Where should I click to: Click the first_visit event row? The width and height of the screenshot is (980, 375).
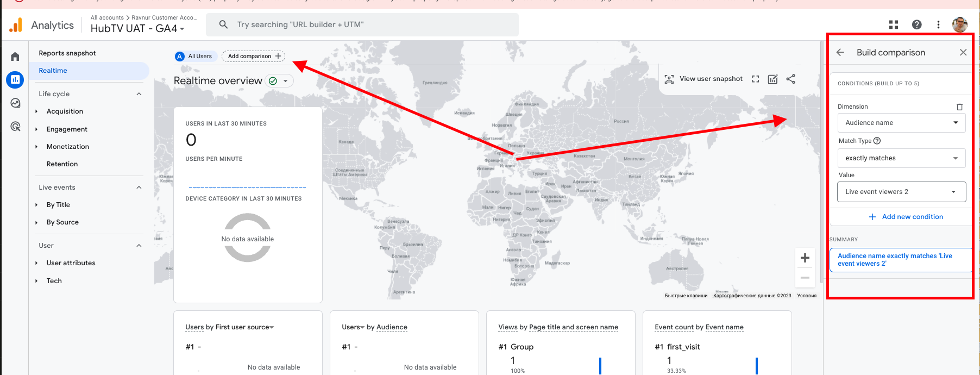pyautogui.click(x=683, y=347)
